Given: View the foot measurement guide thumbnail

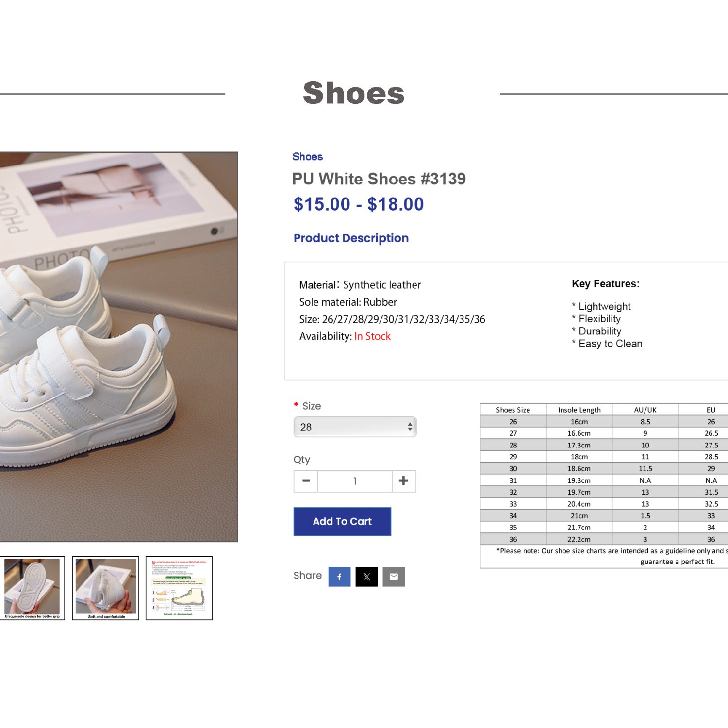Looking at the screenshot, I should click(x=179, y=588).
